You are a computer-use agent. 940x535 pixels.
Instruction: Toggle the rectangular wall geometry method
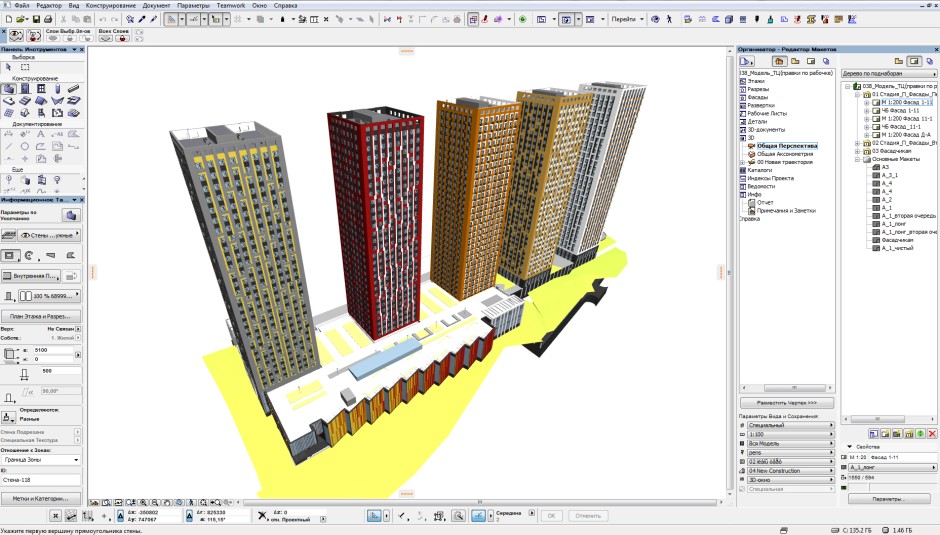point(9,256)
